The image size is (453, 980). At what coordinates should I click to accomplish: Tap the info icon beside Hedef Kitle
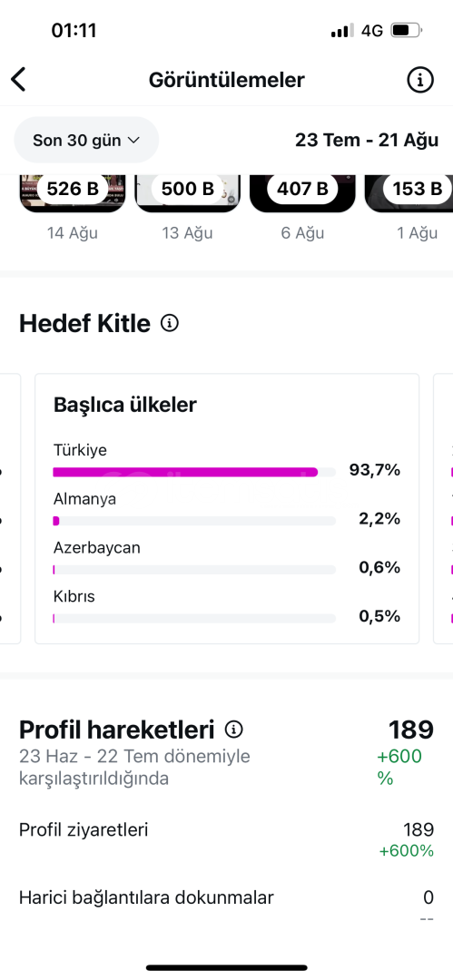click(x=170, y=323)
